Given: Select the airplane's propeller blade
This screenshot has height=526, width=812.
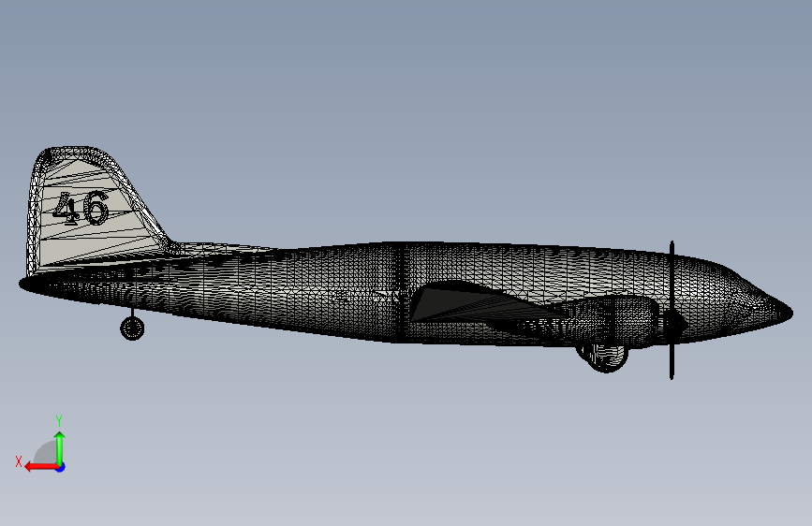Looking at the screenshot, I should pos(672,310).
